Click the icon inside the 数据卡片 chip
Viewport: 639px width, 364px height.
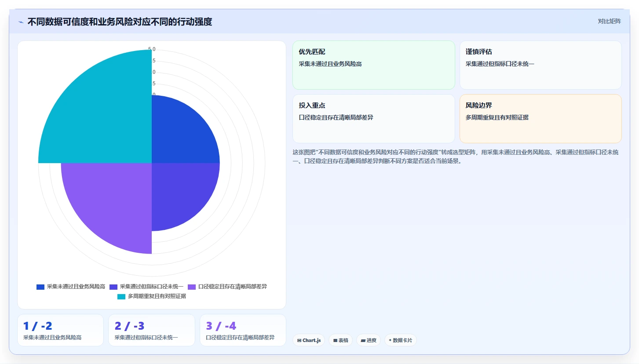pos(390,340)
